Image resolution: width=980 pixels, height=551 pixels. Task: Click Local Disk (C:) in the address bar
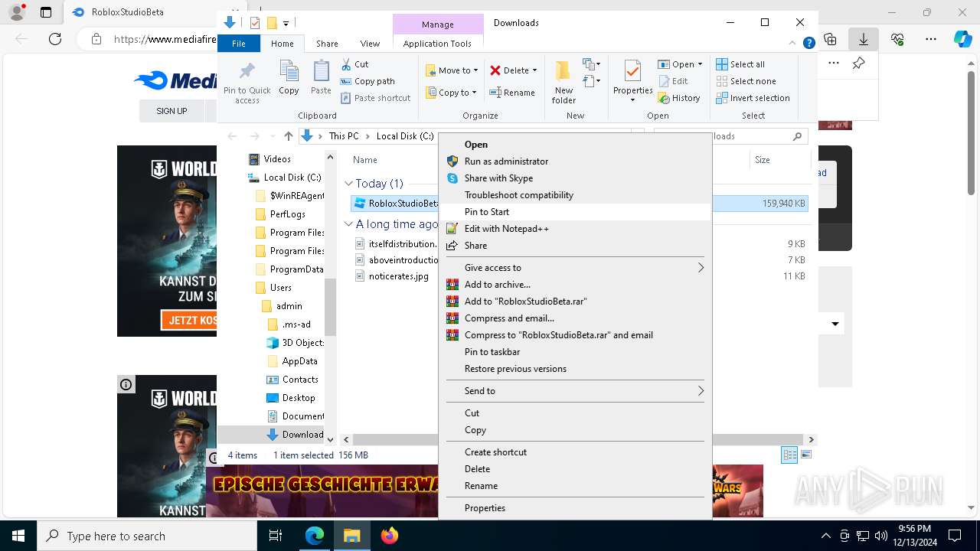point(405,136)
